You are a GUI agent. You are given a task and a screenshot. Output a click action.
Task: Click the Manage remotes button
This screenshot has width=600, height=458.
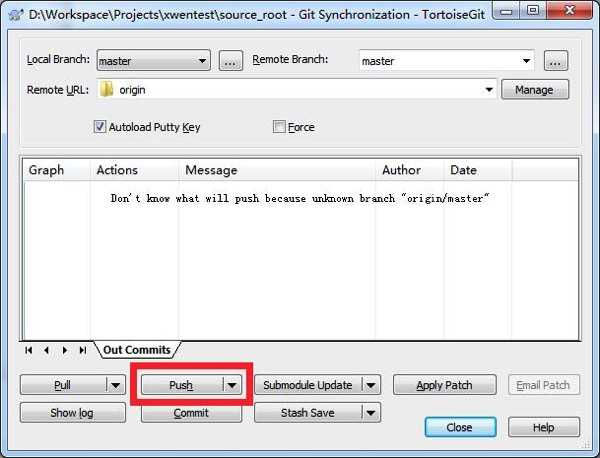(535, 90)
